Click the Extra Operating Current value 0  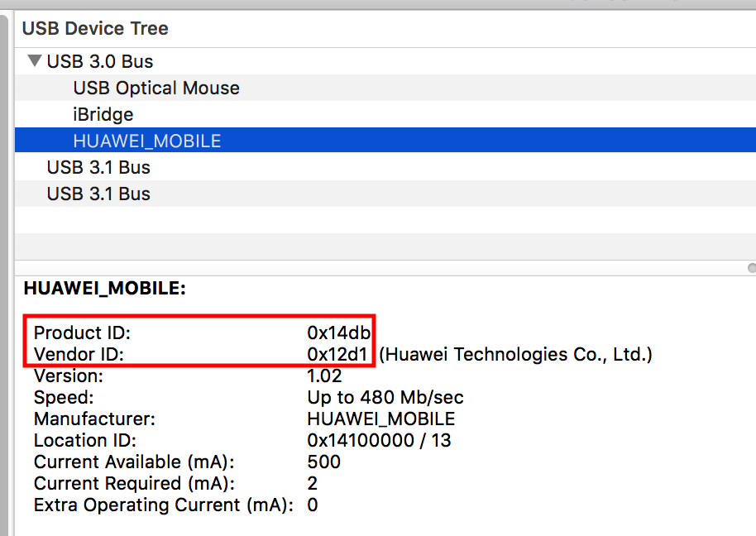tap(313, 505)
